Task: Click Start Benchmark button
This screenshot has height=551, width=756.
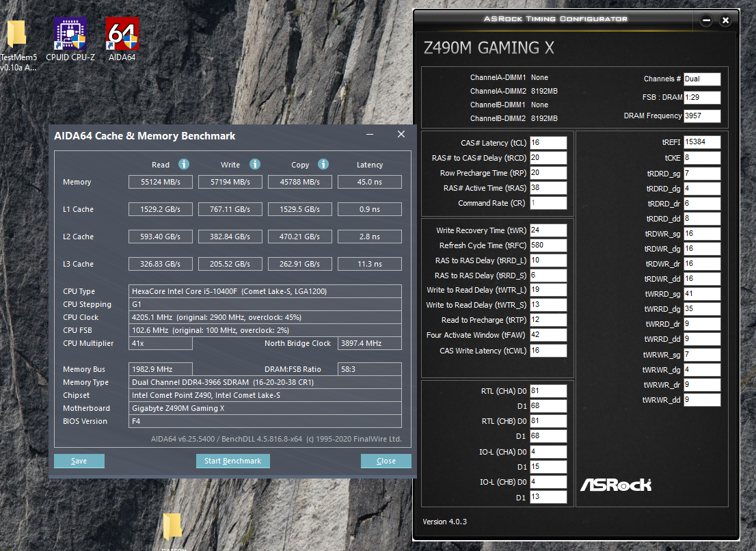Action: click(233, 461)
